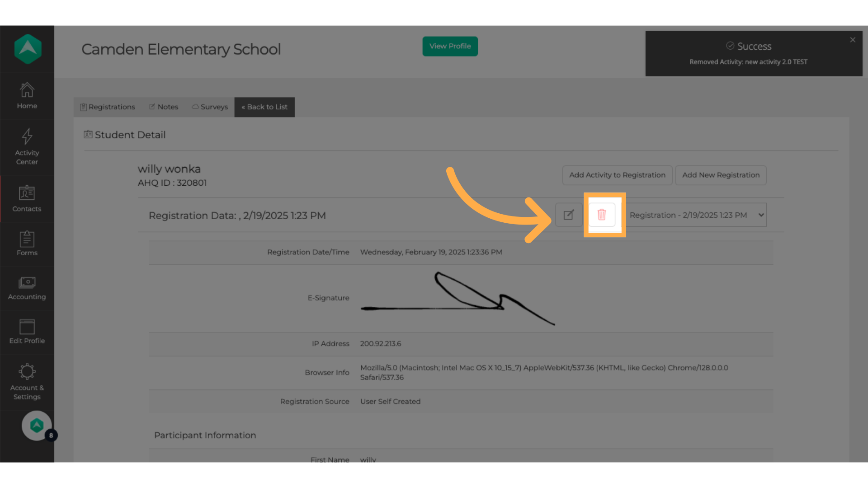Open Account & Settings gear icon
This screenshot has width=868, height=488.
point(27,381)
